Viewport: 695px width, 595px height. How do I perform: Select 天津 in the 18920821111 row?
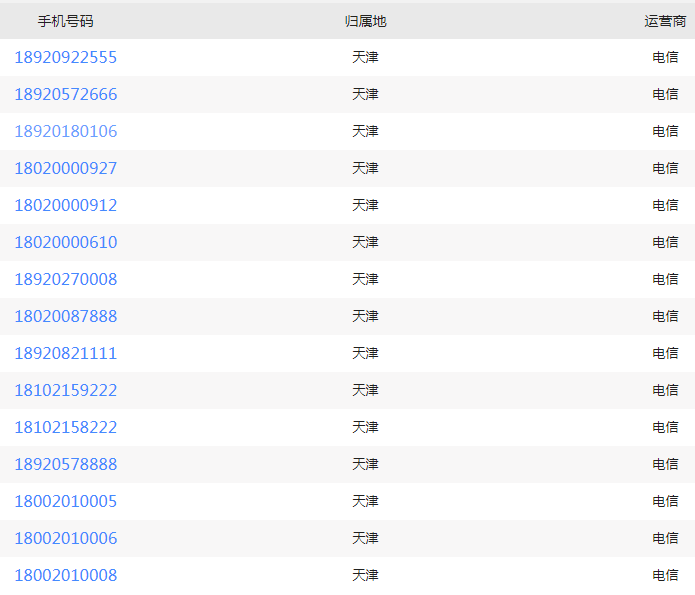click(366, 353)
